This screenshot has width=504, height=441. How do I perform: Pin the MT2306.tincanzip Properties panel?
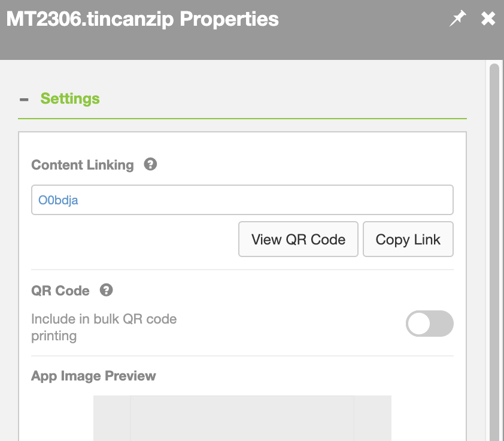457,19
